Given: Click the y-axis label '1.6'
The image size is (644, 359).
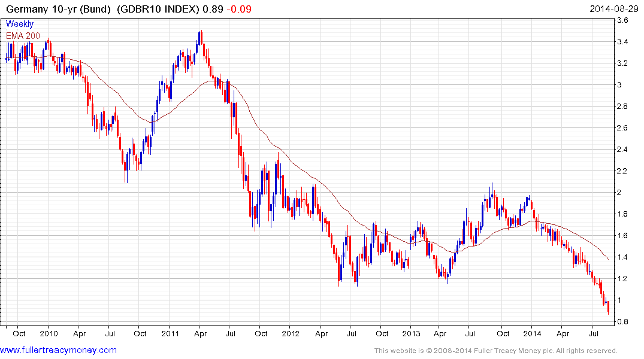Looking at the screenshot, I should pos(622,236).
